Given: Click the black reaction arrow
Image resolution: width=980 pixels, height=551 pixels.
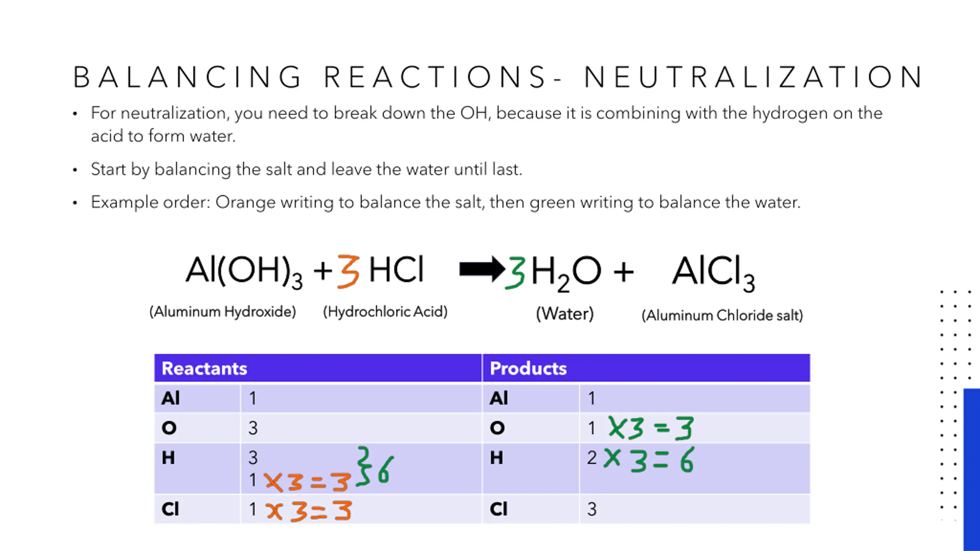Looking at the screenshot, I should pyautogui.click(x=482, y=269).
